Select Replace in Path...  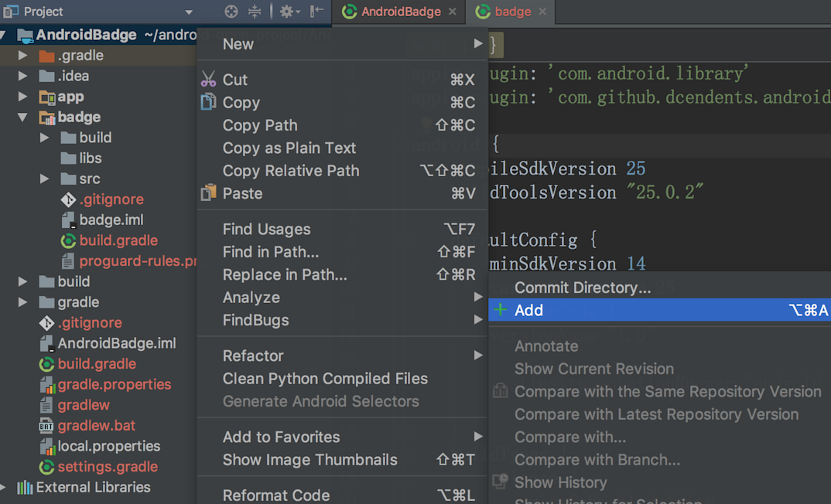(x=342, y=274)
